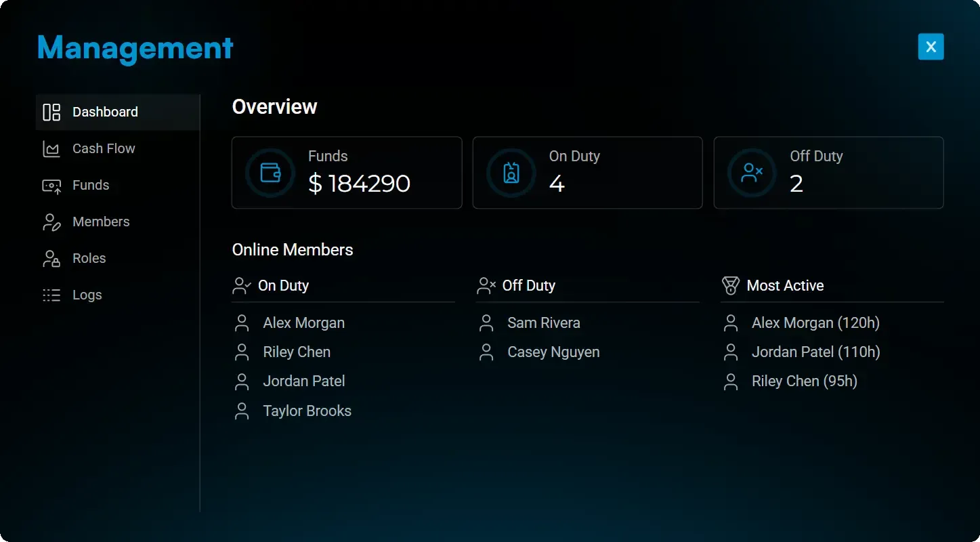The image size is (980, 542).
Task: Click the Roles person-lock icon
Action: tap(51, 259)
